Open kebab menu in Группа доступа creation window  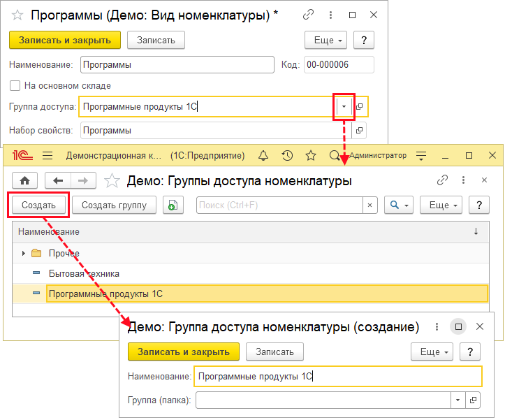coord(437,327)
